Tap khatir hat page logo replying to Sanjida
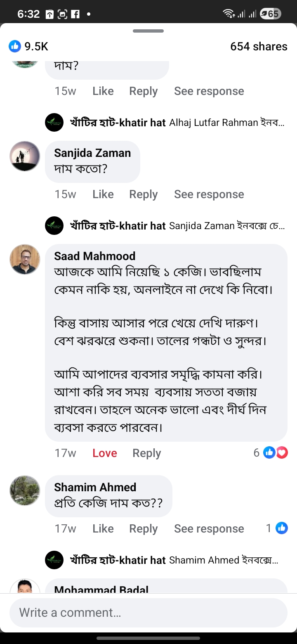Screen dimensions: 297x644 (x=54, y=226)
